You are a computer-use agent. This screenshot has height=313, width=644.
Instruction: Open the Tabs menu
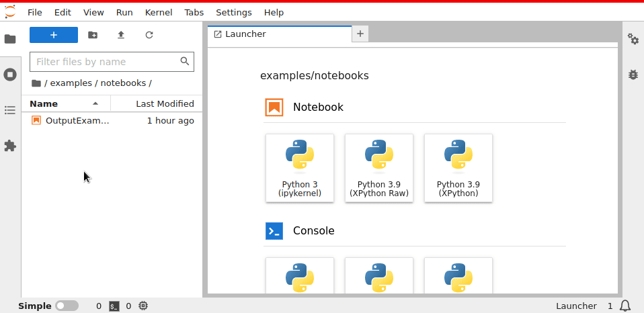(194, 12)
